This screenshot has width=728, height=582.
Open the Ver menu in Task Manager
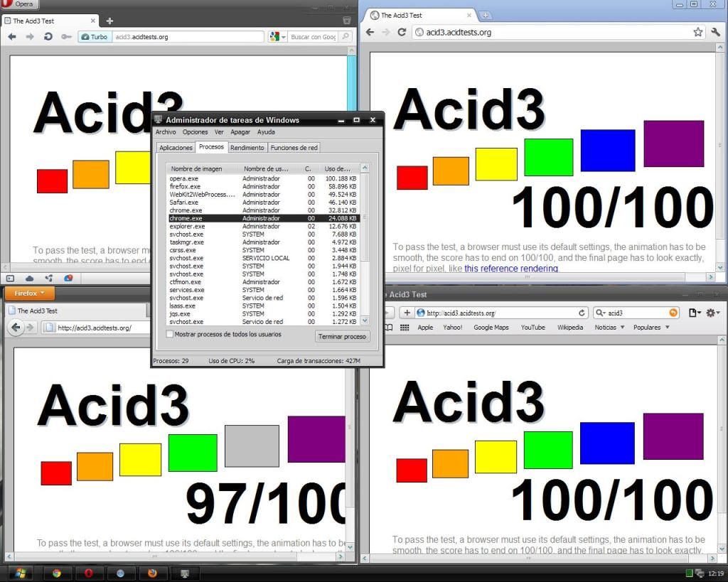pyautogui.click(x=219, y=131)
